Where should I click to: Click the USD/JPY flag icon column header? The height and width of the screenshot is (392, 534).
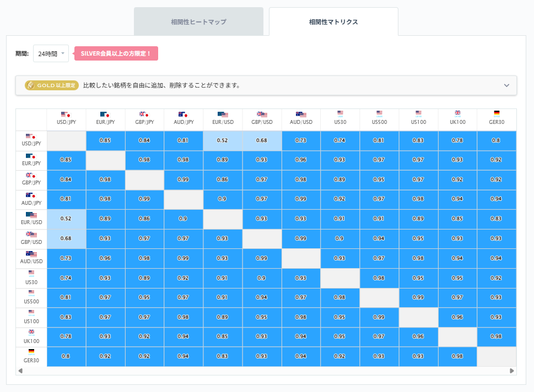coord(65,114)
